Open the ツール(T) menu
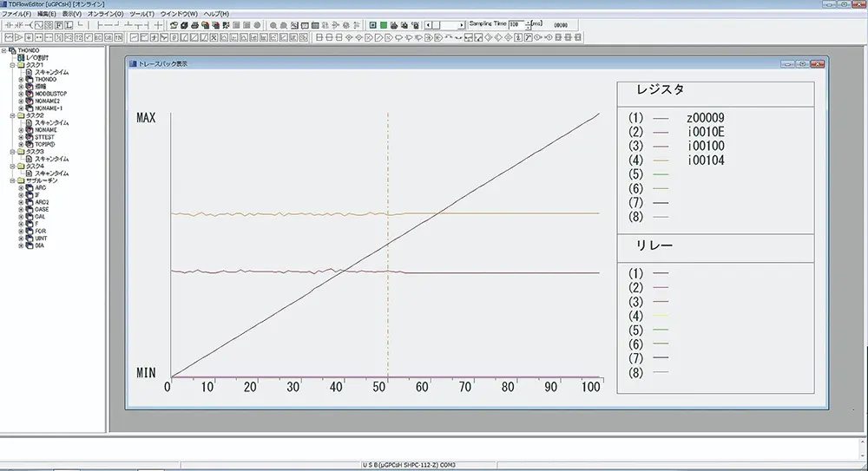The height and width of the screenshot is (471, 868). [x=141, y=15]
